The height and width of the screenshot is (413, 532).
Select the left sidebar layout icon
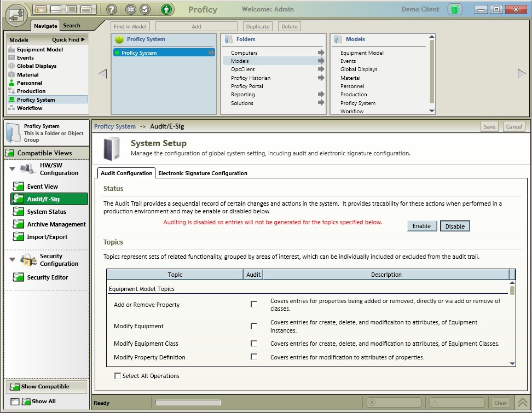(71, 9)
